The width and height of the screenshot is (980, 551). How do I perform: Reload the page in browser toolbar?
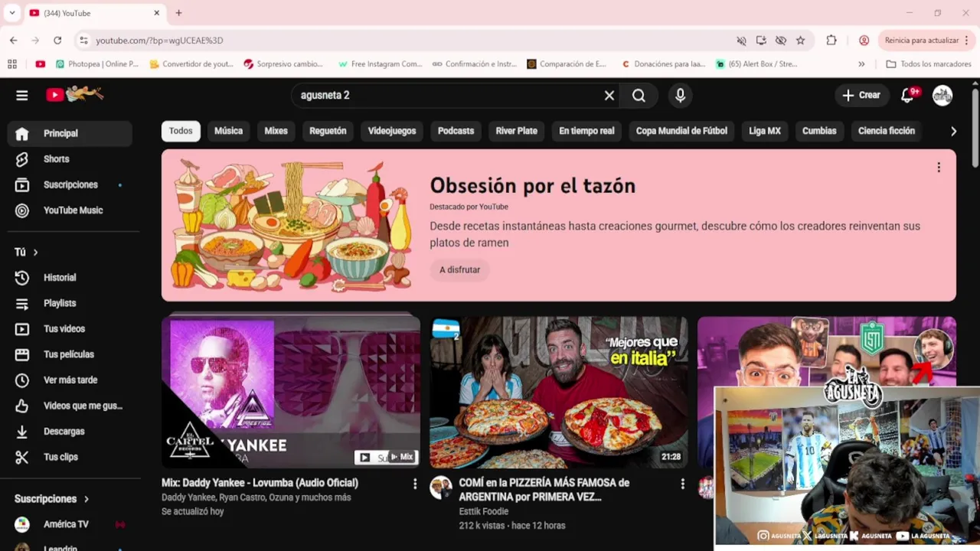(57, 41)
